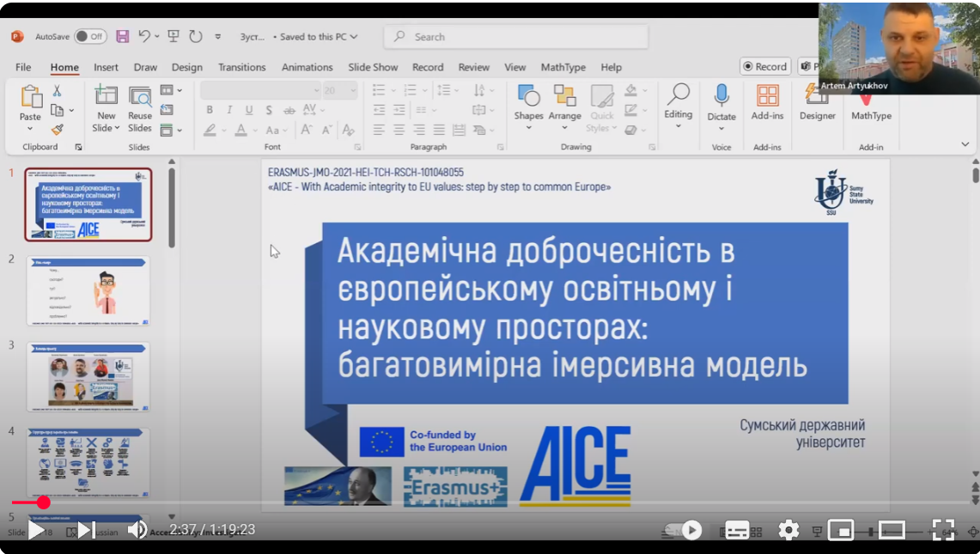The image size is (980, 554).
Task: Enter YouTube fullscreen mode
Action: tap(943, 530)
